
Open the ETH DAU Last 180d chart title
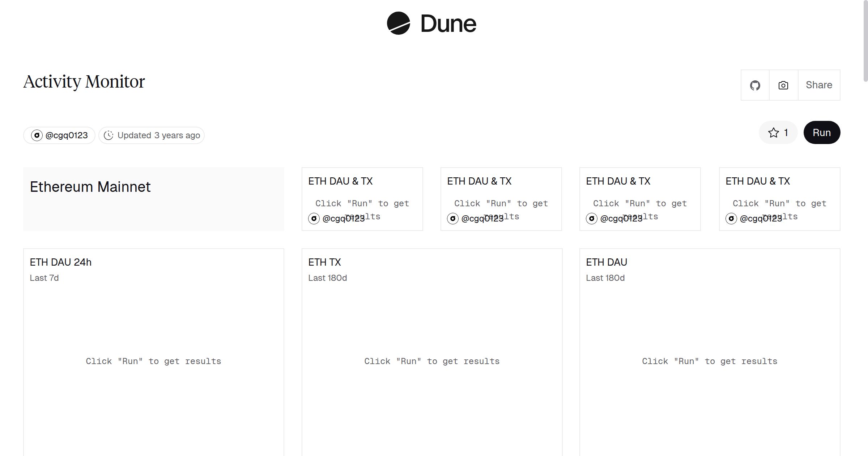pyautogui.click(x=607, y=262)
